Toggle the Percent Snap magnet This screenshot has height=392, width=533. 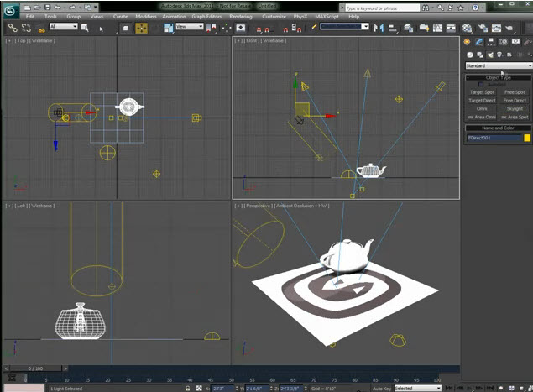(285, 29)
